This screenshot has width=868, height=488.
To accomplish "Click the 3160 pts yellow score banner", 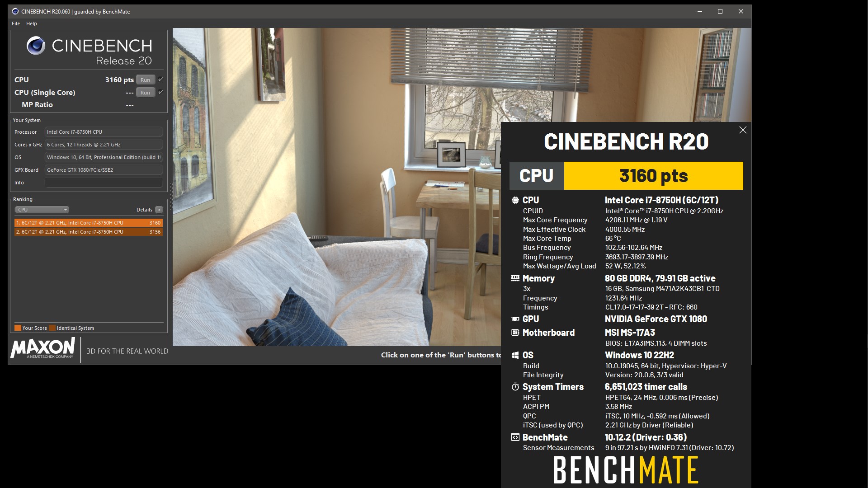I will click(x=653, y=176).
